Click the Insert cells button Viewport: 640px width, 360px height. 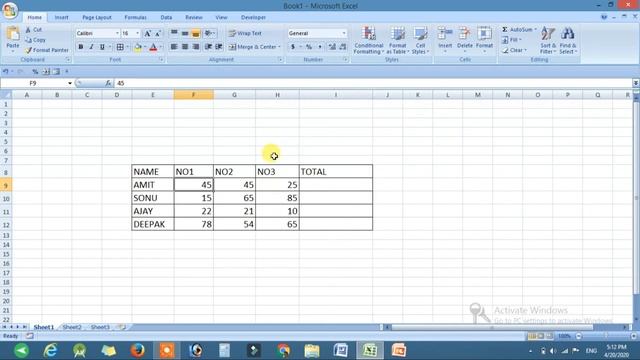pyautogui.click(x=445, y=40)
